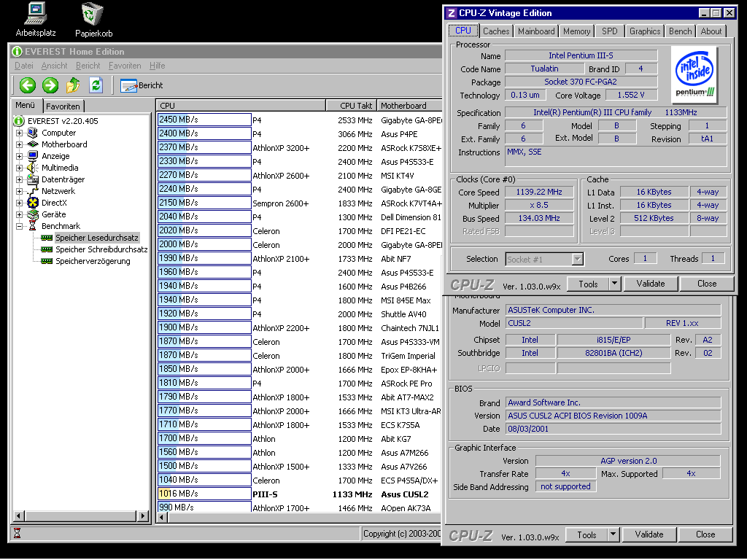Click the green Forward arrow in EVEREST toolbar
Viewport: 747px width, 560px height.
pos(50,85)
